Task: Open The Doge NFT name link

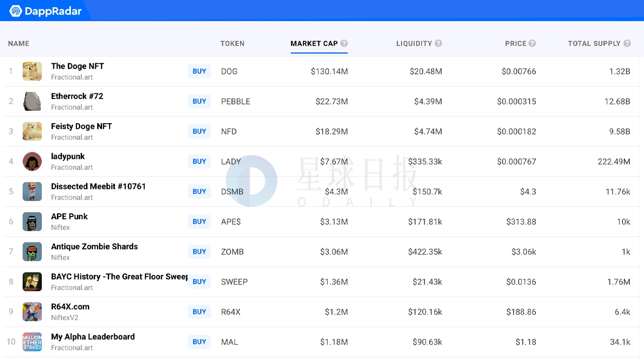Action: point(77,66)
